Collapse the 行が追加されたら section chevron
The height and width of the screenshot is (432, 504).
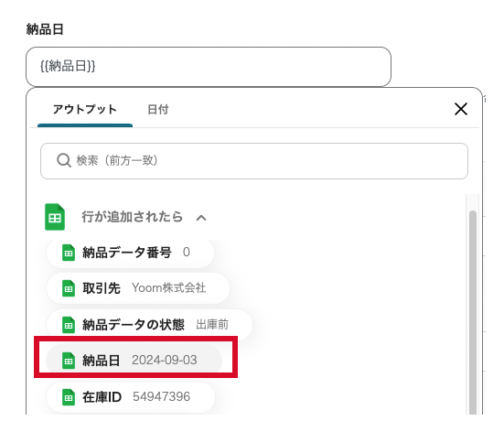tap(201, 218)
